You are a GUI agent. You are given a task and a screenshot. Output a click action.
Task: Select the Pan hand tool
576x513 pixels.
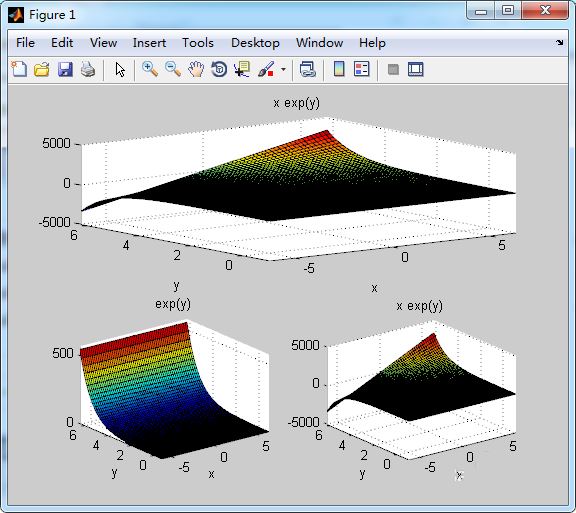[196, 69]
